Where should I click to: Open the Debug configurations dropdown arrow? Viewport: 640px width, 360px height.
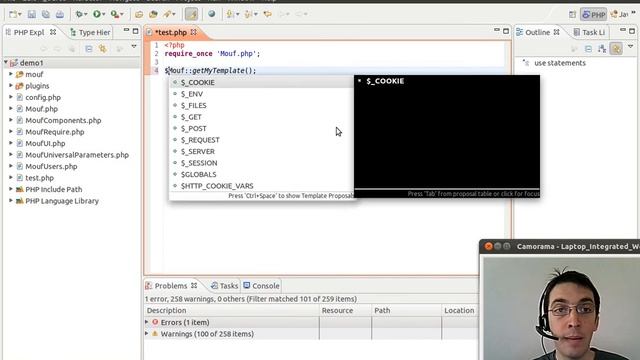(x=85, y=15)
